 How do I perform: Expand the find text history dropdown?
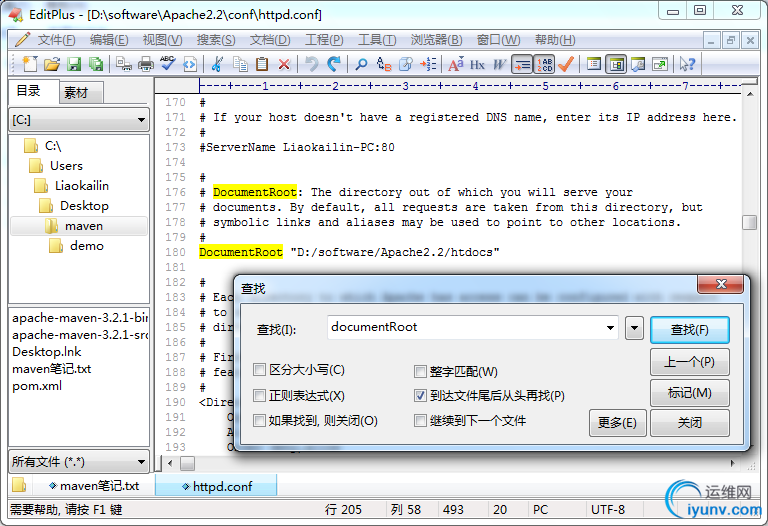[610, 328]
